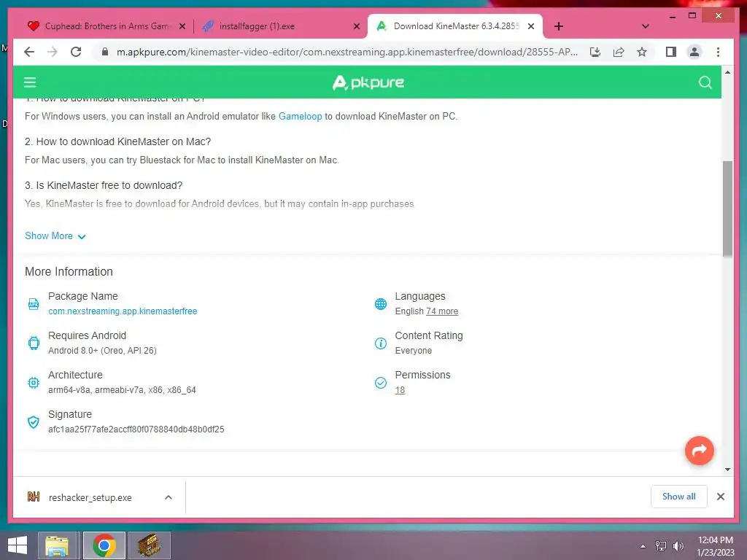Click the Languages globe icon
This screenshot has height=560, width=747.
tap(381, 304)
